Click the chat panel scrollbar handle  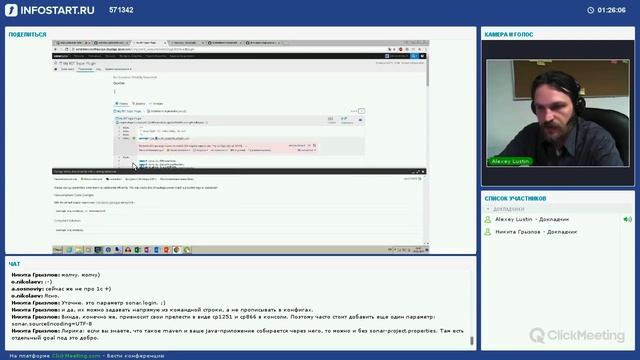pos(472,340)
